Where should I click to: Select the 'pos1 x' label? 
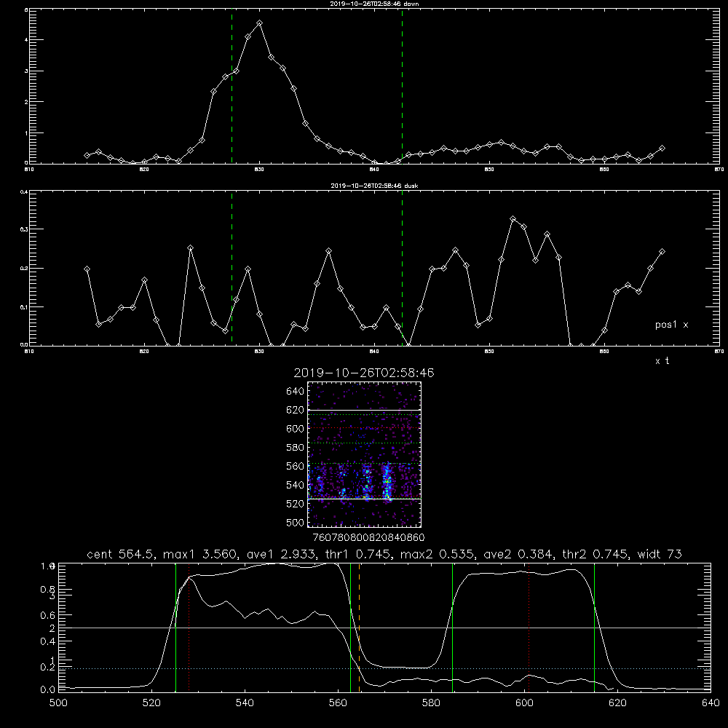(671, 325)
